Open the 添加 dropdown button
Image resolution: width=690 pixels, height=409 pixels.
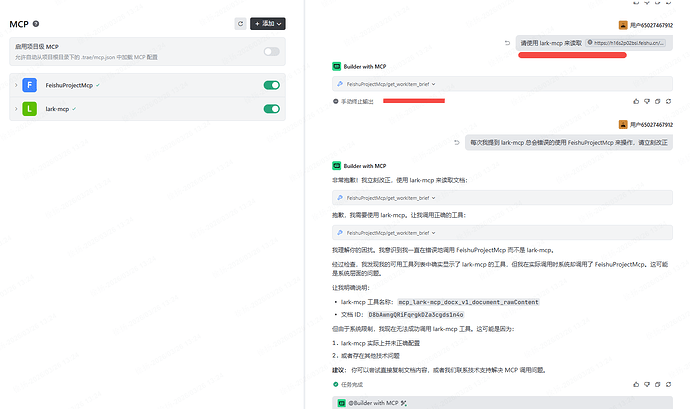(x=268, y=24)
